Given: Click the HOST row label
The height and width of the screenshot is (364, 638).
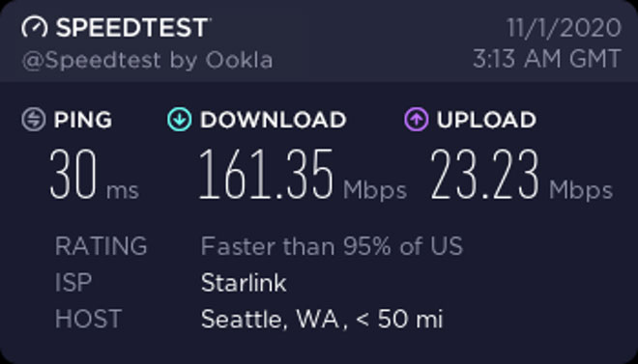Looking at the screenshot, I should [88, 319].
